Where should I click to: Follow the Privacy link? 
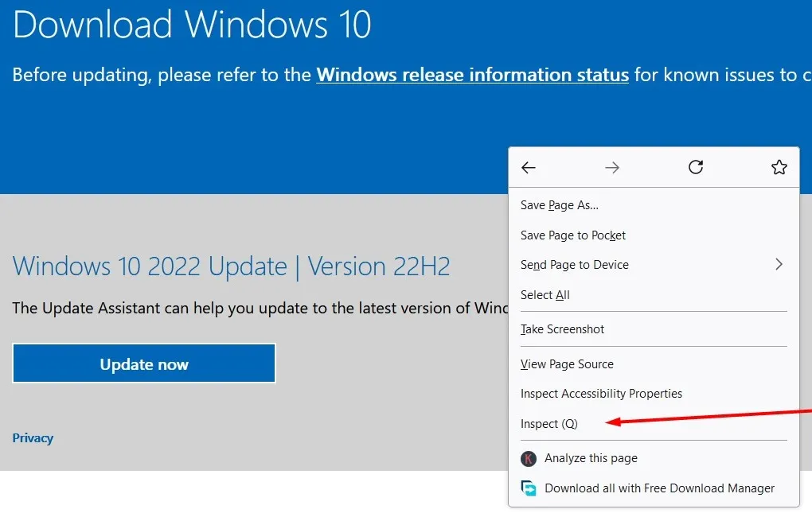coord(33,437)
